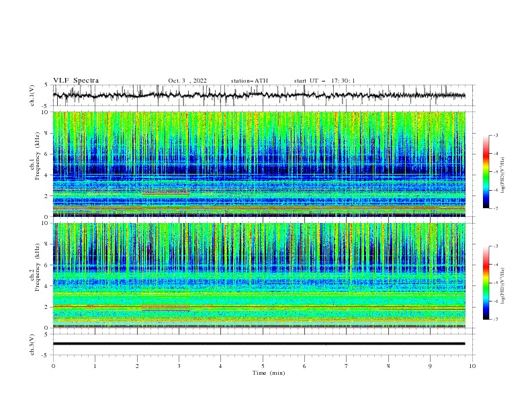Click time axis tick label "6"
The width and height of the screenshot is (532, 411).
[x=304, y=366]
